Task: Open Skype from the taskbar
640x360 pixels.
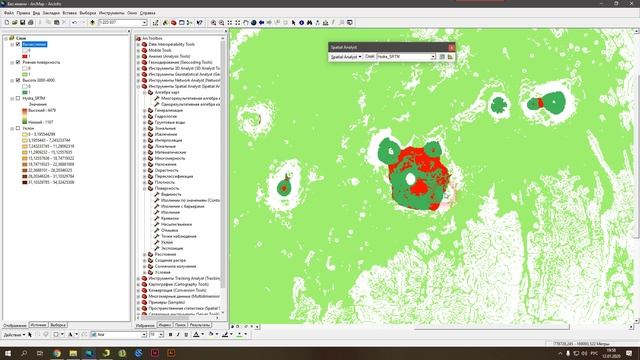Action: (x=138, y=353)
